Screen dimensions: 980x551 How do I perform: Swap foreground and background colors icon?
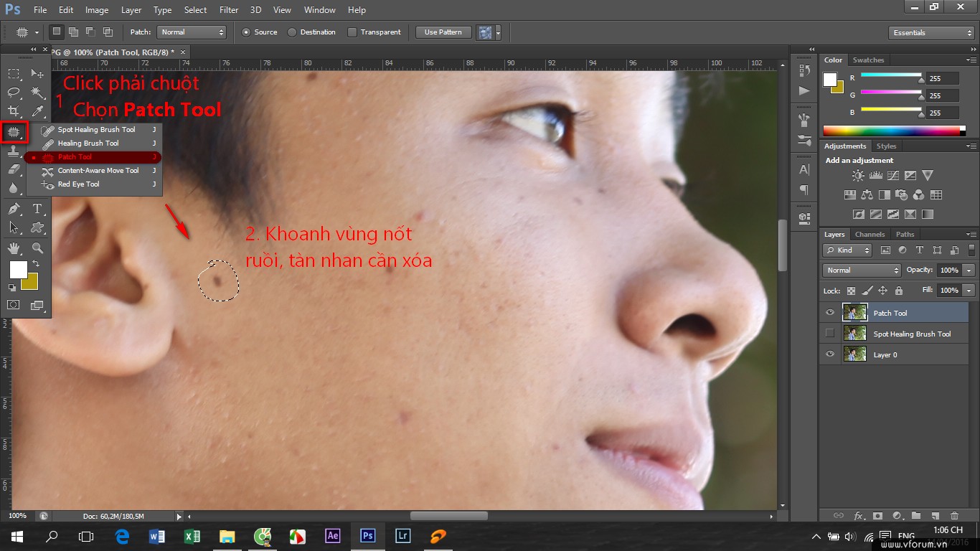36,265
